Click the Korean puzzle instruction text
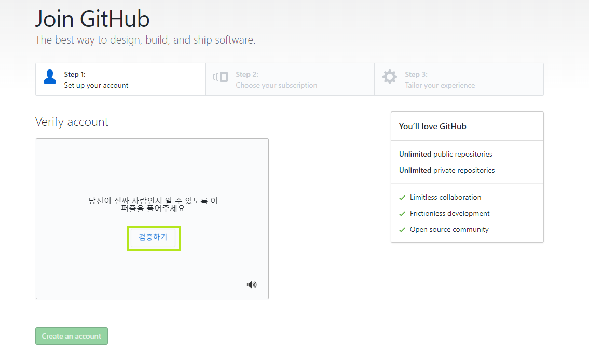 tap(153, 204)
